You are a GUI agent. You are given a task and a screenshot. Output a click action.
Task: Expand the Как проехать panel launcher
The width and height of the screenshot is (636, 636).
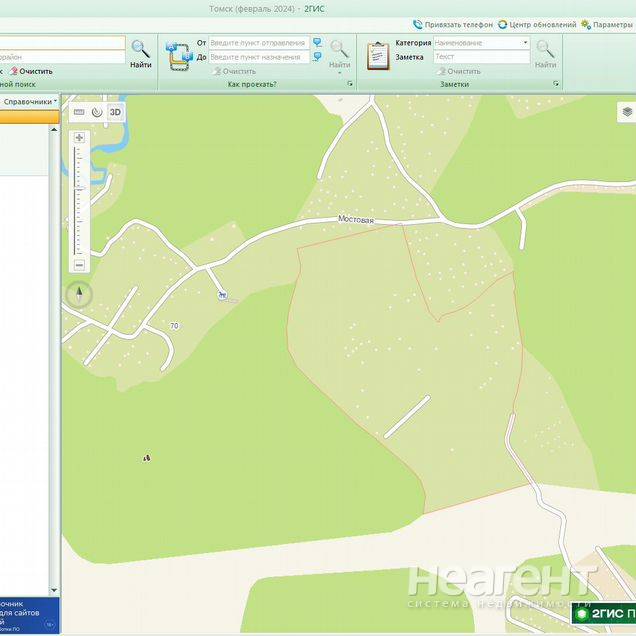[350, 85]
